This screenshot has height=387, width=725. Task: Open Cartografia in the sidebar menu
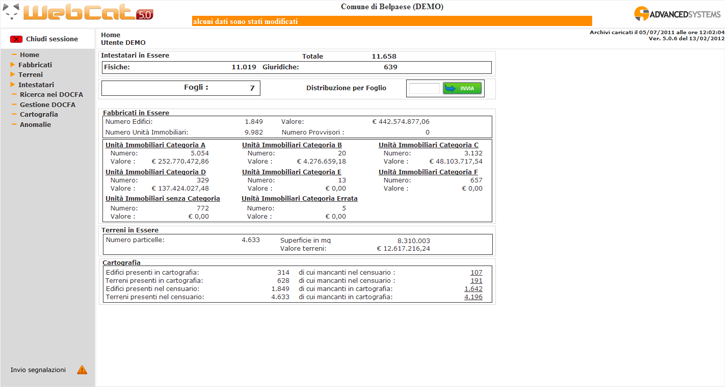pyautogui.click(x=39, y=114)
